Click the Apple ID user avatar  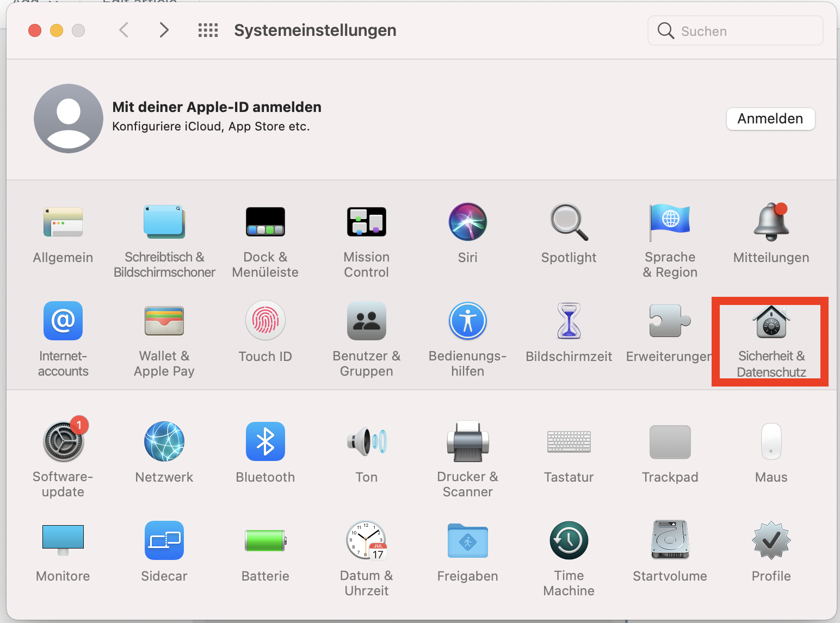(69, 119)
